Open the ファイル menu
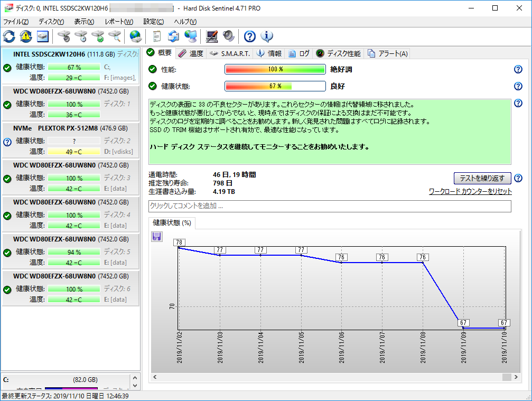Viewport: 532px width, 401px height. point(16,22)
